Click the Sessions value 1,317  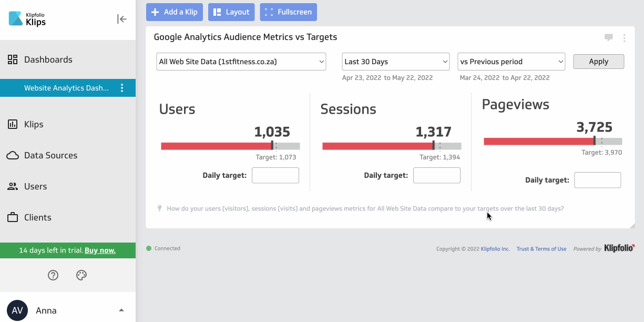(434, 132)
